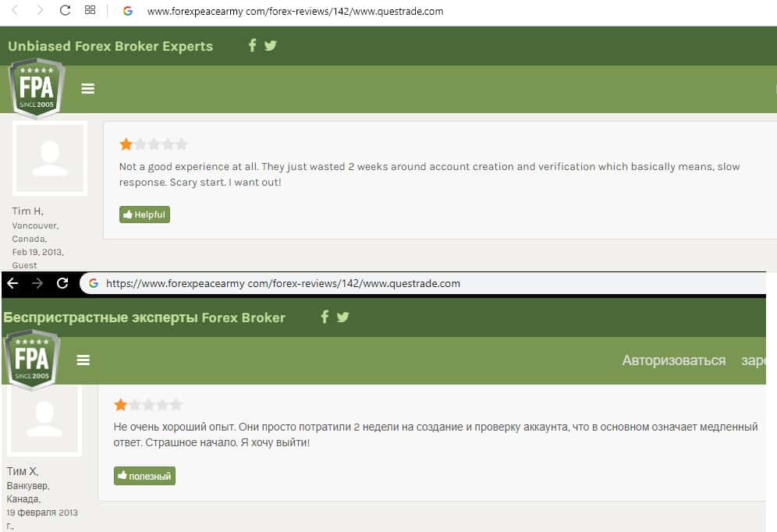Reload the lower browser page
777x532 pixels.
pos(62,283)
